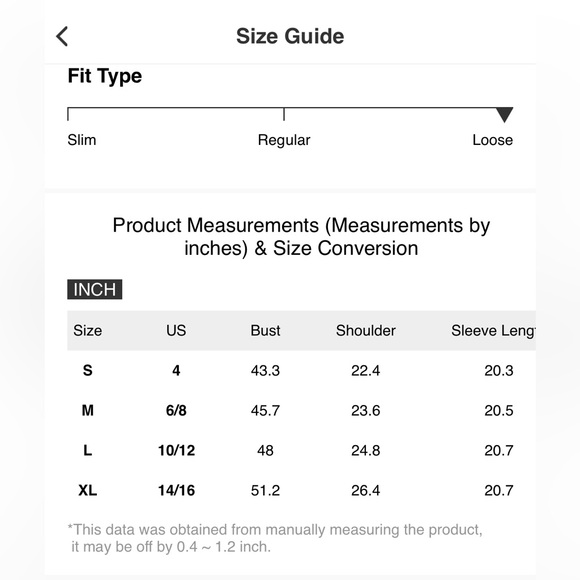Select the Regular fit label
This screenshot has width=580, height=580.
point(284,140)
